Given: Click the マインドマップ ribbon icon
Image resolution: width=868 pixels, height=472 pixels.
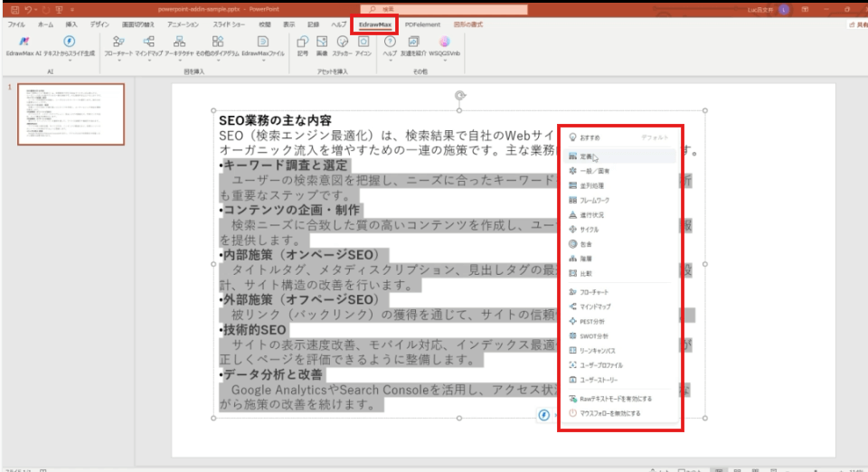Looking at the screenshot, I should click(x=149, y=42).
